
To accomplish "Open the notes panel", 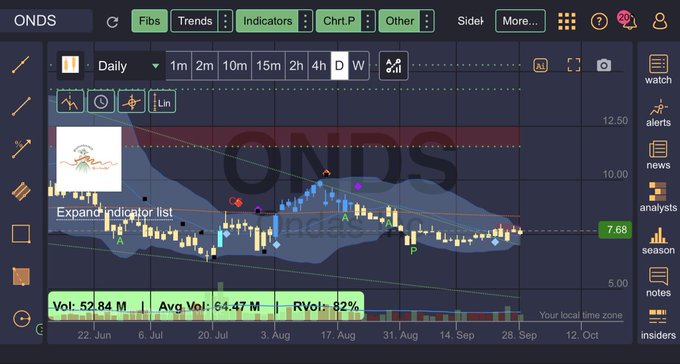I will click(658, 282).
